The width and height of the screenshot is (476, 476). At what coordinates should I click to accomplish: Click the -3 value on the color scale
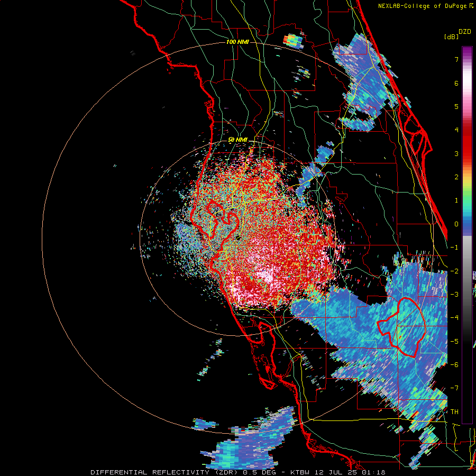click(x=454, y=295)
